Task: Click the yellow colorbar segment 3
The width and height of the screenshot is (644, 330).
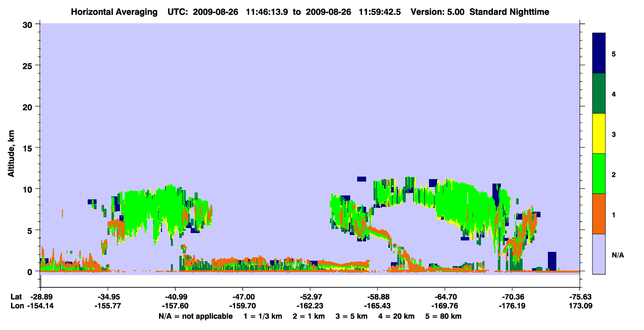Action: pyautogui.click(x=599, y=134)
